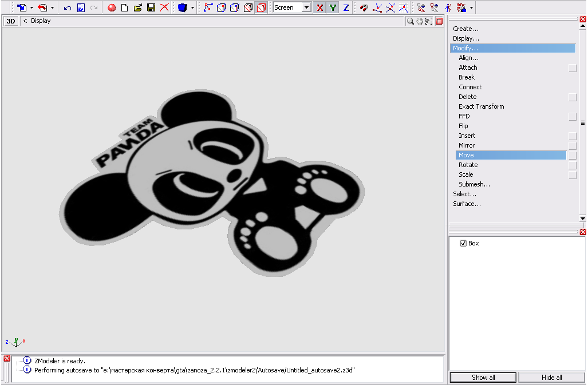Click the red X delete icon
The height and width of the screenshot is (385, 588).
pos(164,7)
